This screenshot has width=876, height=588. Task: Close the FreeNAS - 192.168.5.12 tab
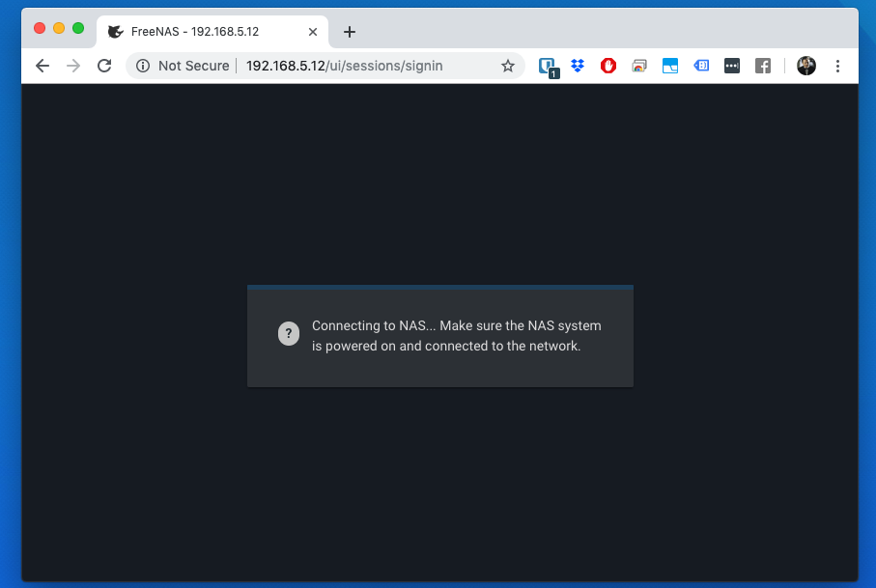click(313, 32)
